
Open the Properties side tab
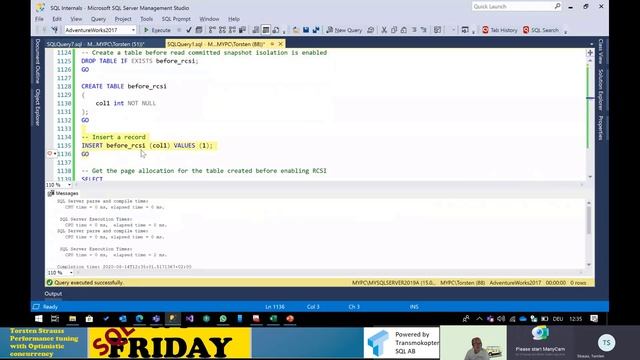tap(601, 128)
